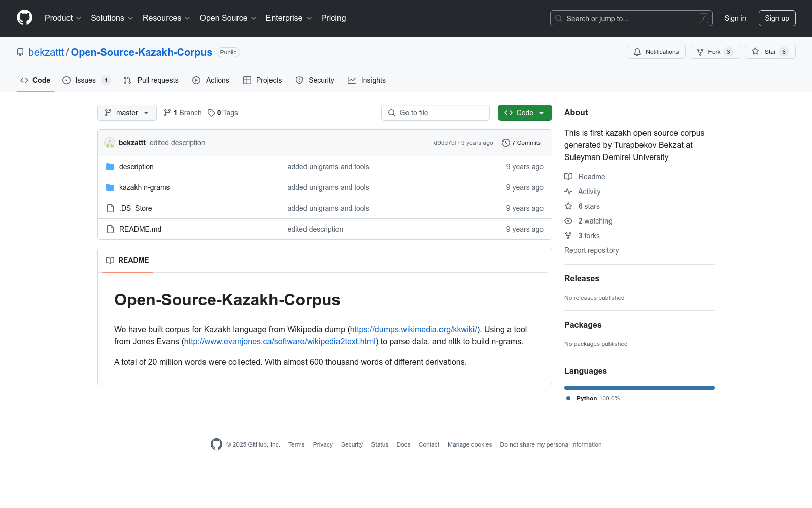Click the Manage cookies footer link
Image resolution: width=812 pixels, height=508 pixels.
pos(470,444)
